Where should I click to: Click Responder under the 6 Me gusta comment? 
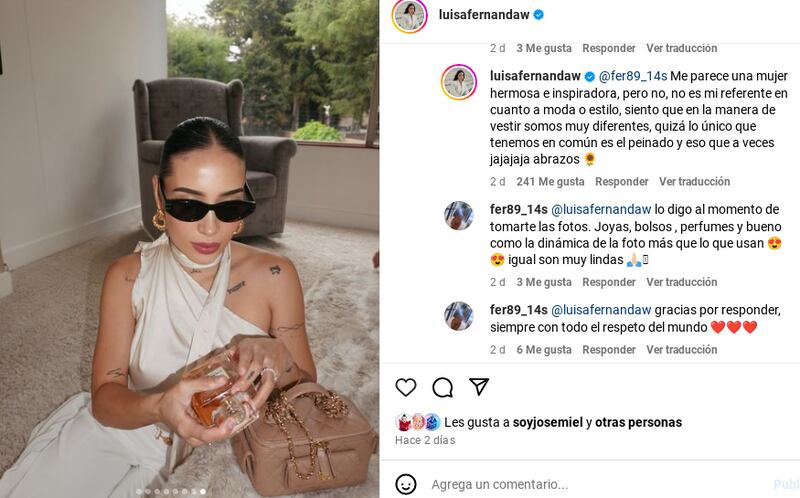[609, 350]
